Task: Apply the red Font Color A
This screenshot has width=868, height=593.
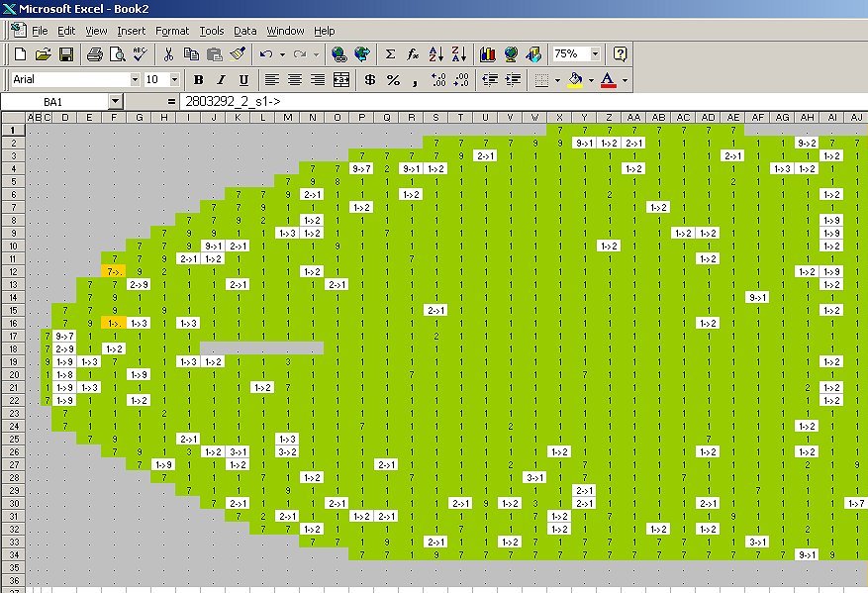Action: (609, 80)
